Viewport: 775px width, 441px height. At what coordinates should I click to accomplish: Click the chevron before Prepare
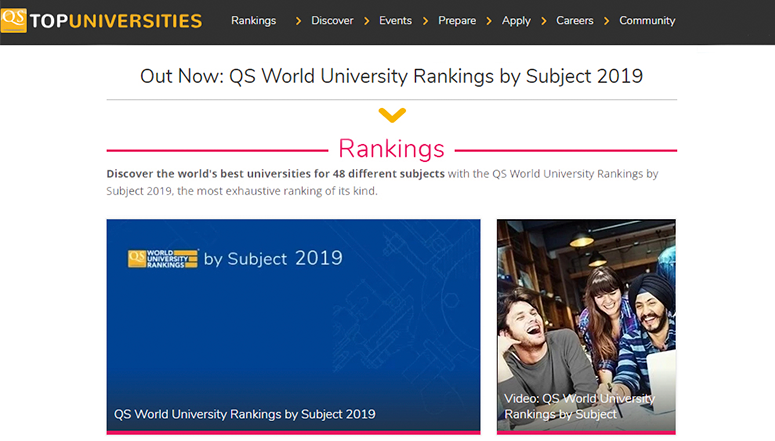425,21
